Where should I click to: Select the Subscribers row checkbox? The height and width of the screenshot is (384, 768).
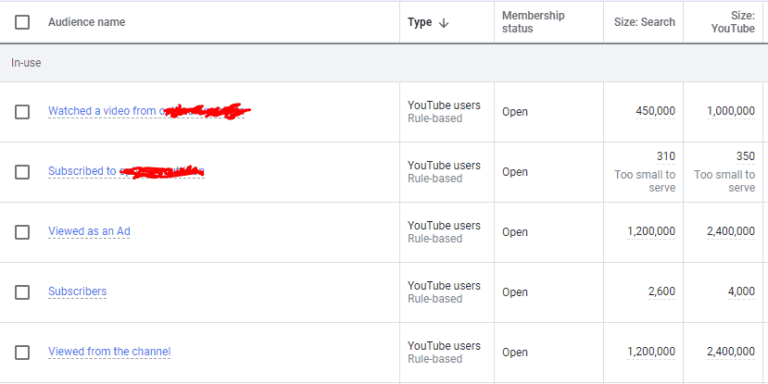(22, 292)
